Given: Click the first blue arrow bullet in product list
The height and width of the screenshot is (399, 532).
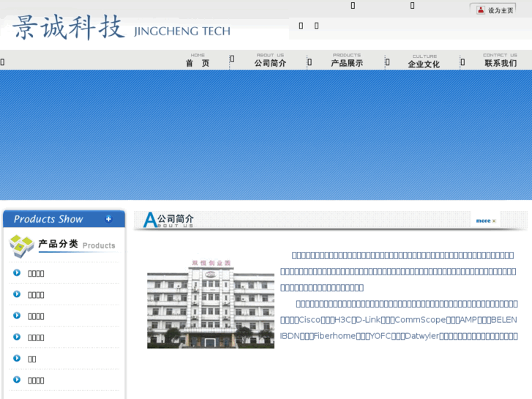Looking at the screenshot, I should point(17,273).
